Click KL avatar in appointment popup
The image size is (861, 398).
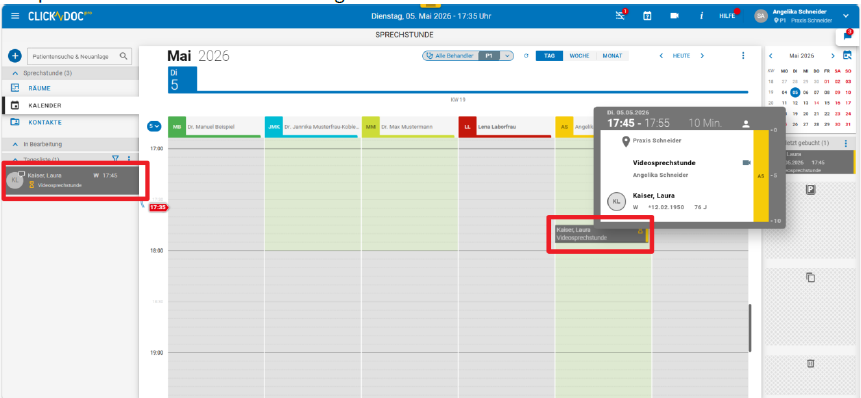[x=617, y=201]
